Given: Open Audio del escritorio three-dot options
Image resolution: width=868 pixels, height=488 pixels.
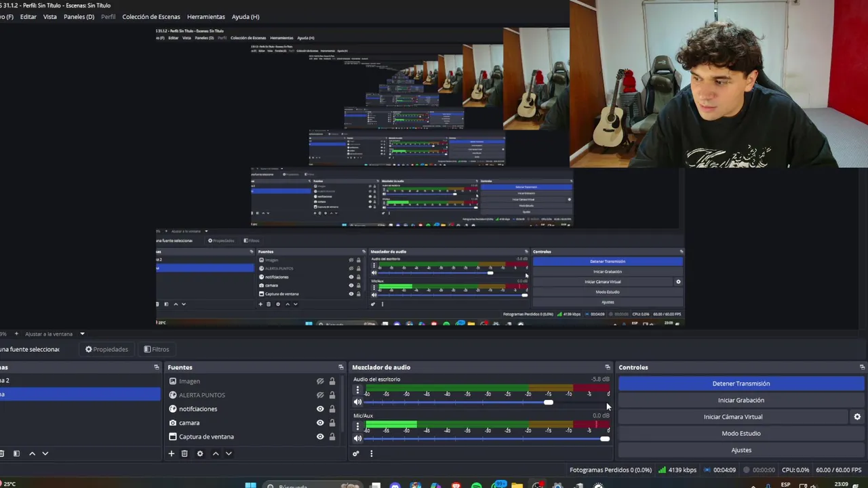Looking at the screenshot, I should (357, 390).
